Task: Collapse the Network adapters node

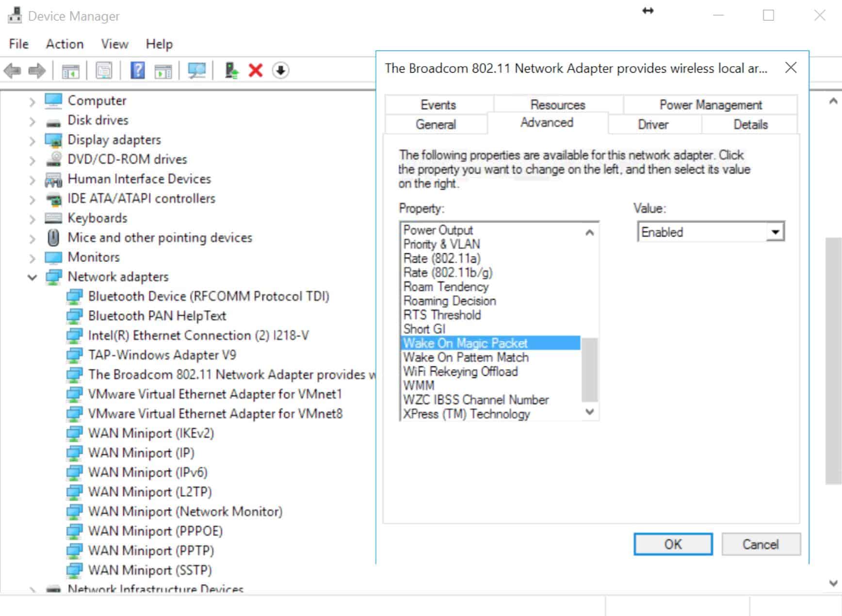Action: 32,277
